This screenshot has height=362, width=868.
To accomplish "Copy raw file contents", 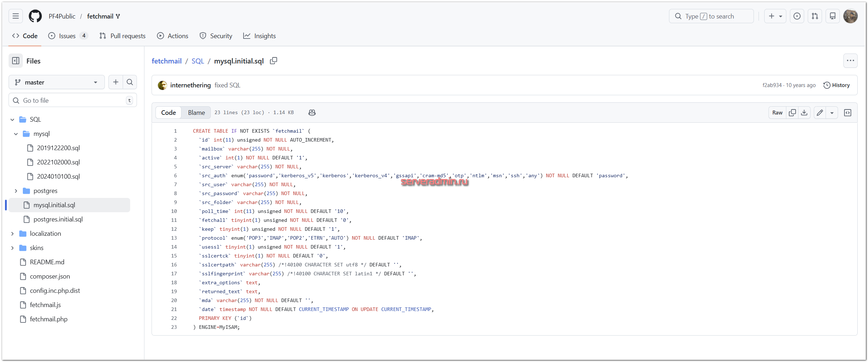I will click(792, 113).
